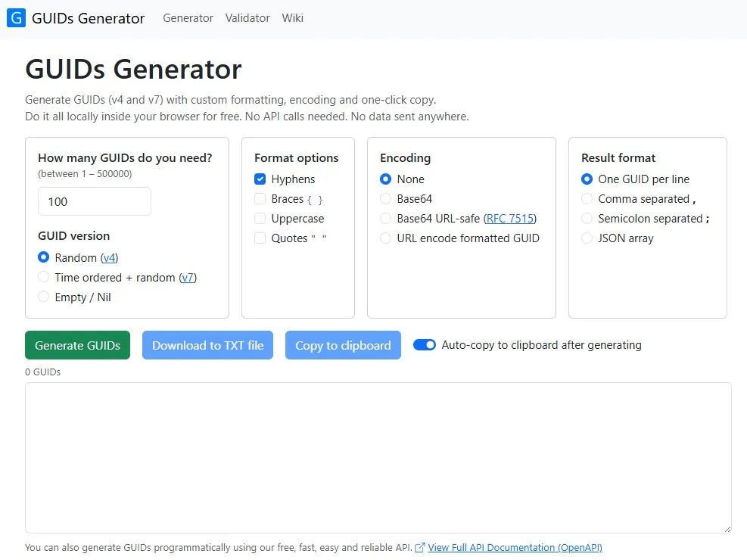Enable Uppercase formatting for GUIDs
The height and width of the screenshot is (560, 747).
pyautogui.click(x=260, y=218)
